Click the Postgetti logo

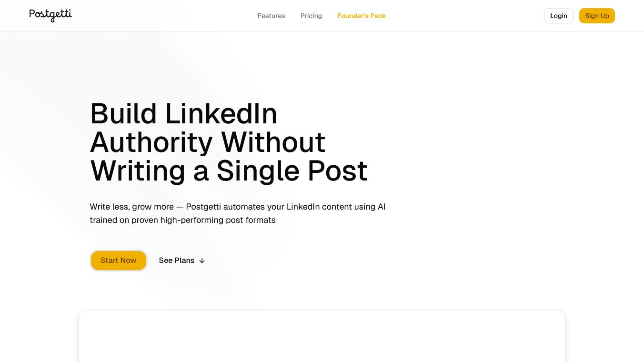pos(50,15)
